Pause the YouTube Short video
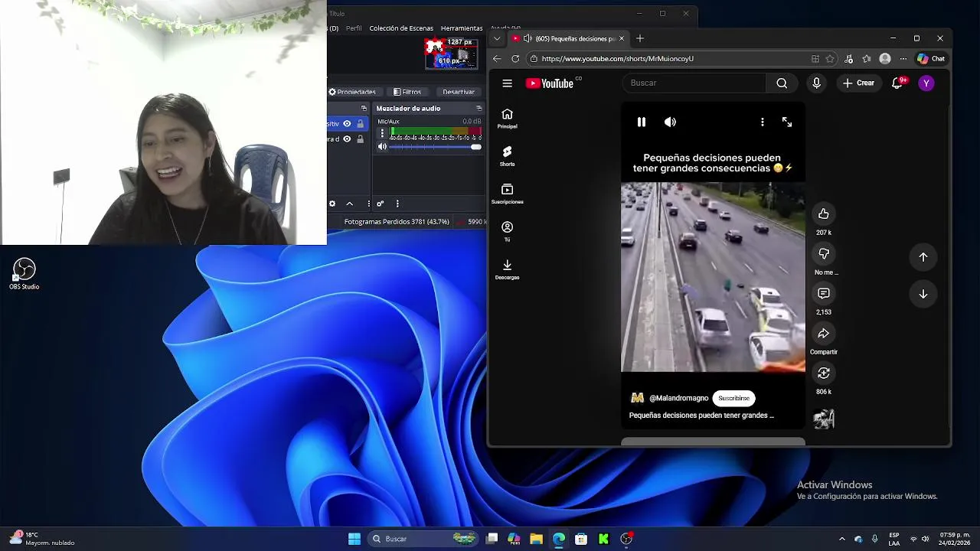The width and height of the screenshot is (980, 551). [642, 122]
